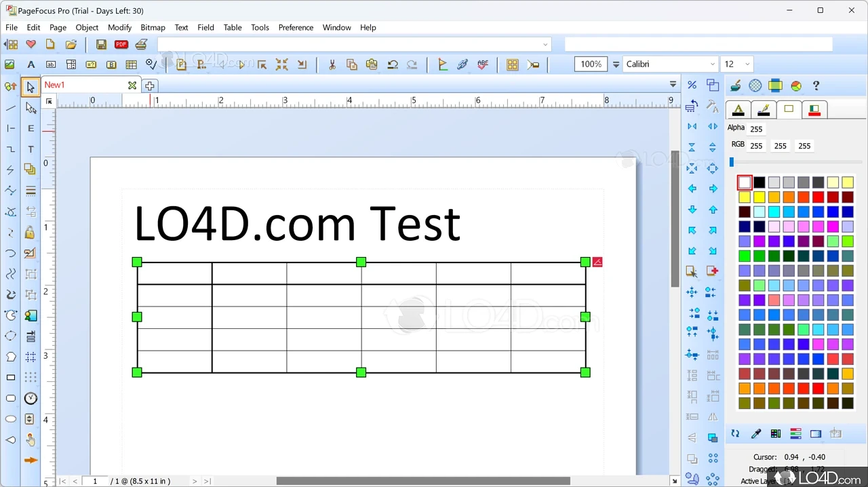
Task: Open the Bitmap menu
Action: [153, 27]
